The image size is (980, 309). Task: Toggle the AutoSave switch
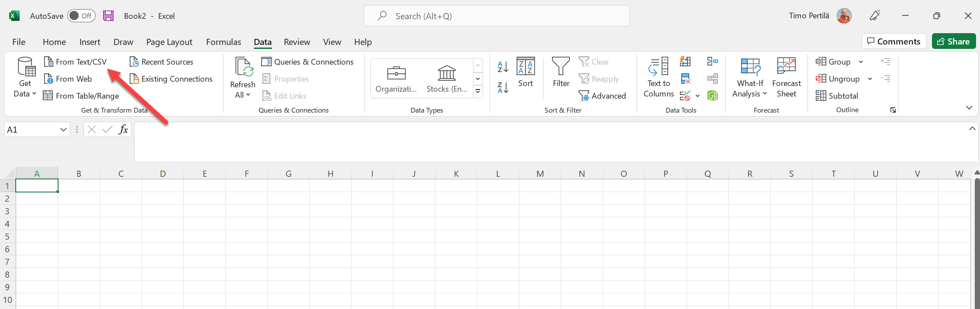(81, 16)
